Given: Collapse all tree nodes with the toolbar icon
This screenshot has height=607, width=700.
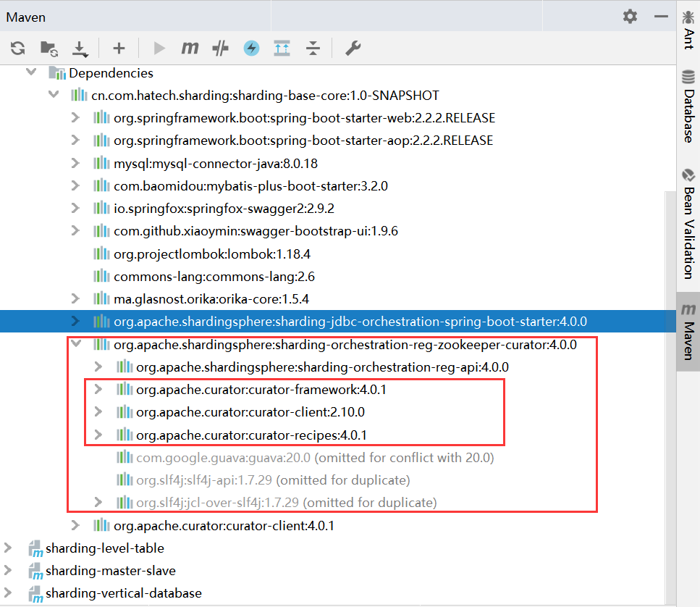Looking at the screenshot, I should point(313,48).
